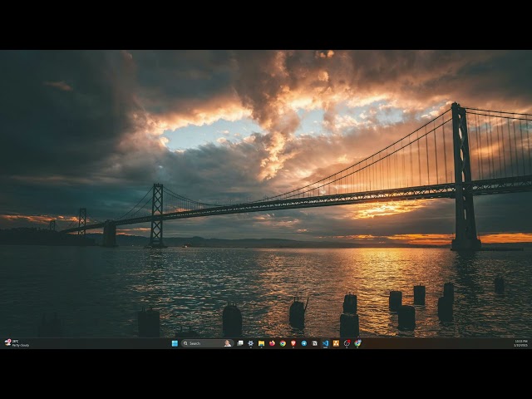Open the circular icon with the red badge
The image size is (532, 399).
click(x=347, y=343)
